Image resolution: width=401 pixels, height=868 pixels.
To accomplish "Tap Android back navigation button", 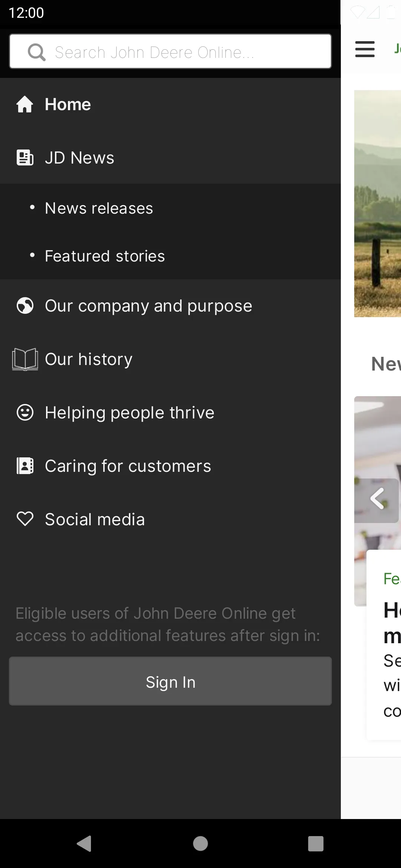I will pyautogui.click(x=85, y=844).
